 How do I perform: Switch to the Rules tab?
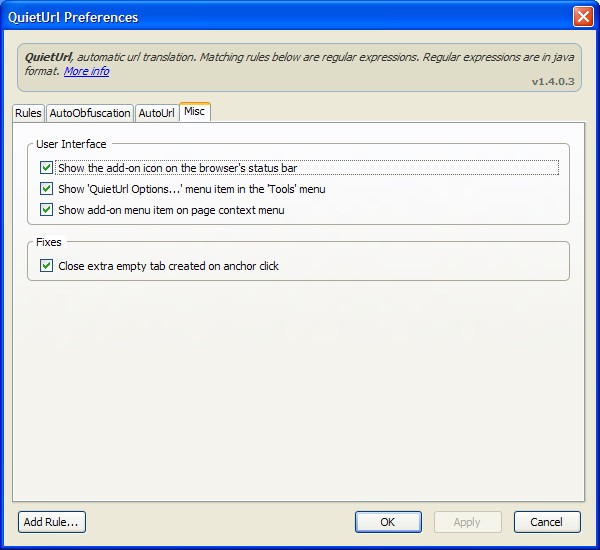tap(28, 113)
